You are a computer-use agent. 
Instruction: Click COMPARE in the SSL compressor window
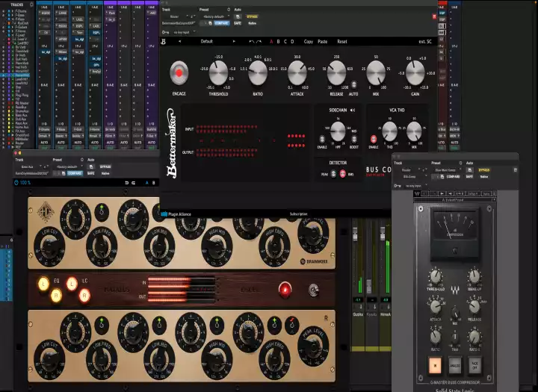(454, 177)
